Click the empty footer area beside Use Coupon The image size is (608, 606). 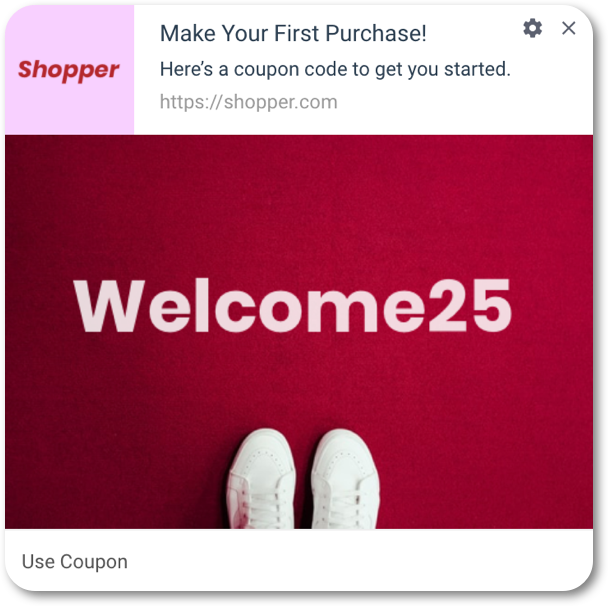[x=361, y=561]
